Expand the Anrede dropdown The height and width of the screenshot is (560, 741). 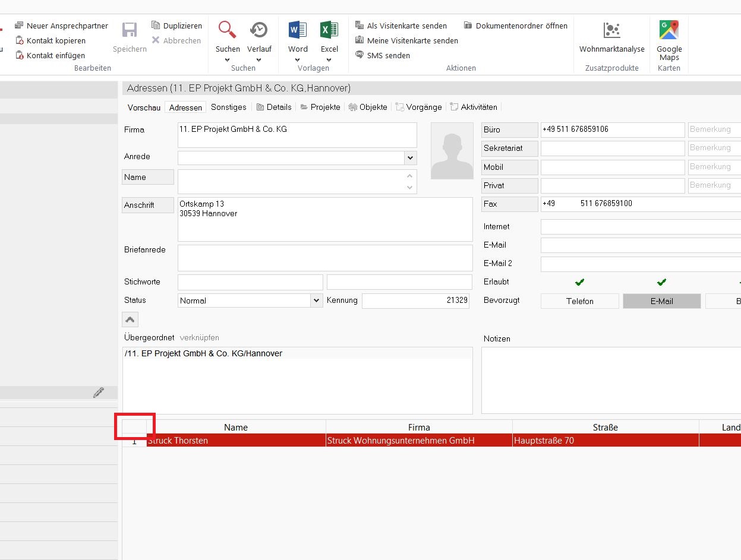(x=410, y=157)
